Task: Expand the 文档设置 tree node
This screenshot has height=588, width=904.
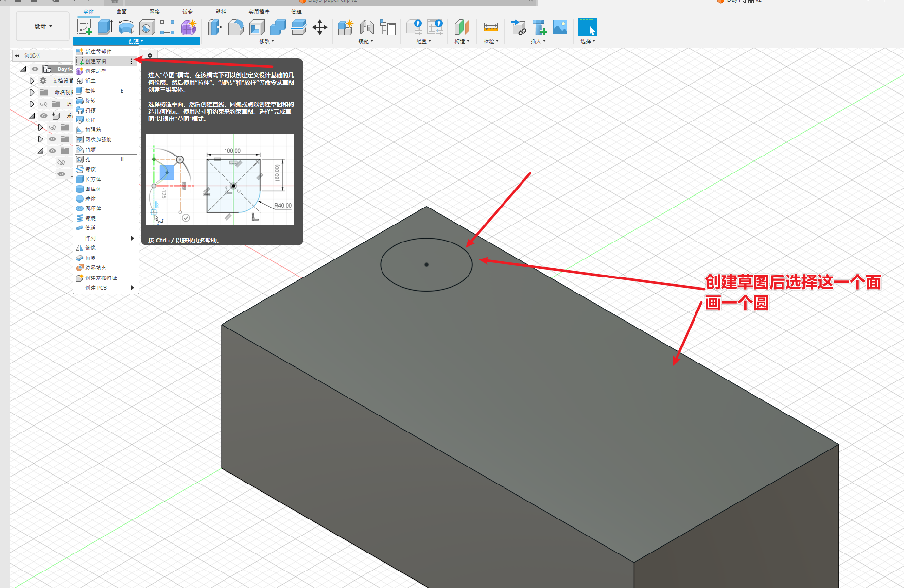Action: click(x=32, y=81)
